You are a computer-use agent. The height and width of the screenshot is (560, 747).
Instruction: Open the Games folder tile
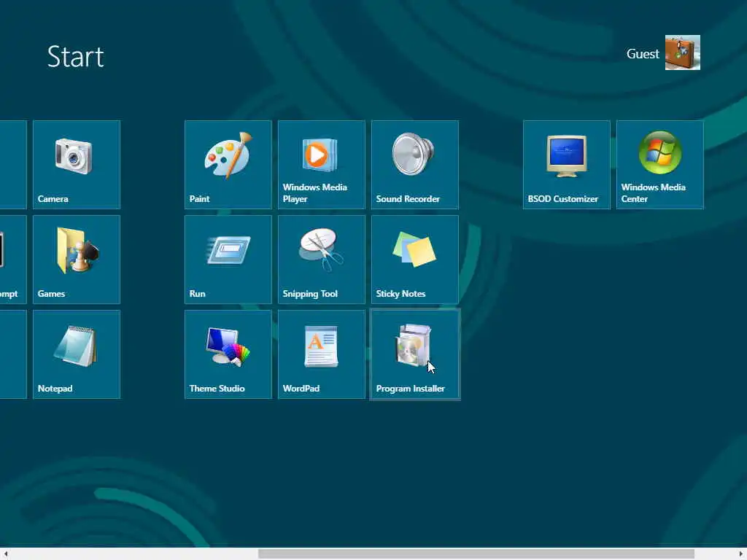click(x=77, y=260)
